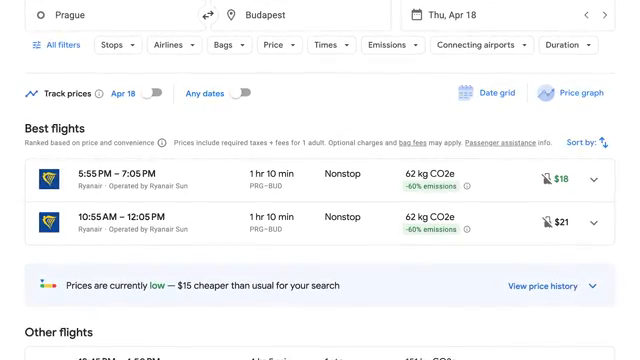Click the All filters sliders icon

click(x=37, y=45)
